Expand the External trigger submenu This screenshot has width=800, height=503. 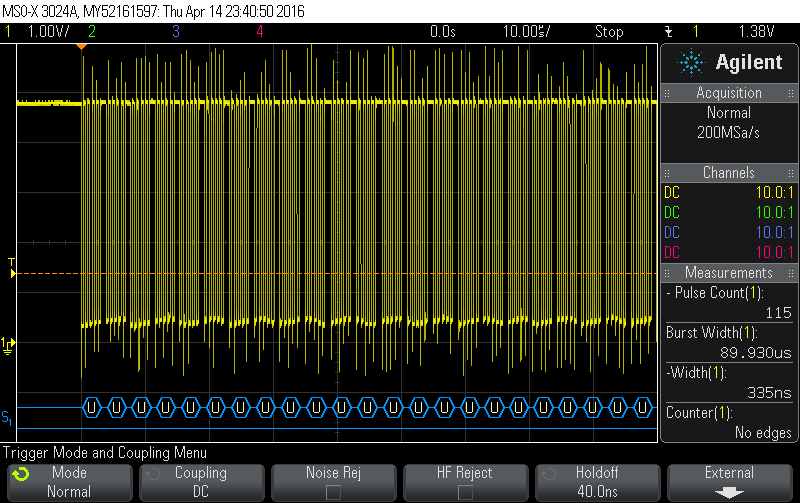pos(729,482)
